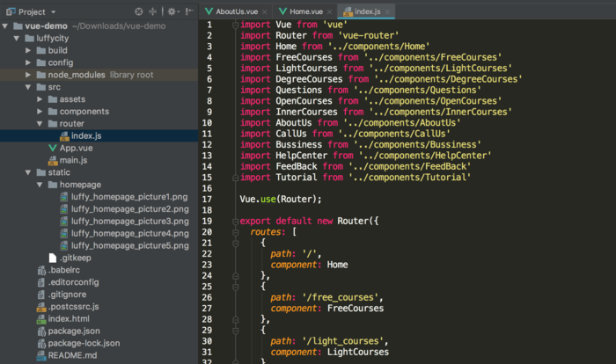
Task: Fold the end of imports at line 15
Action: (x=235, y=178)
